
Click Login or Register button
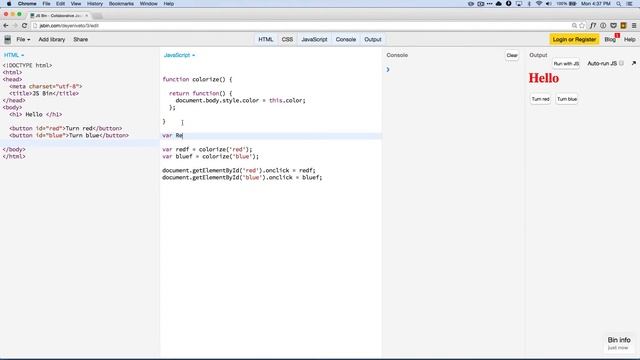pyautogui.click(x=574, y=40)
